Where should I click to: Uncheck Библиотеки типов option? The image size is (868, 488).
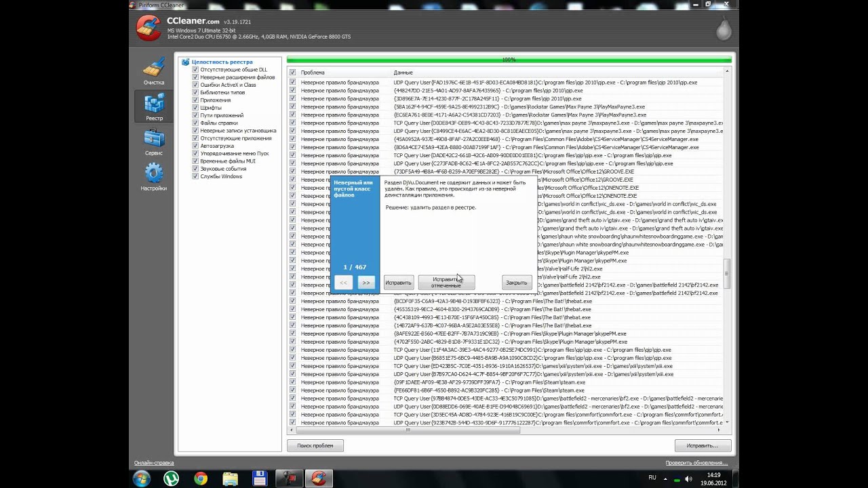coord(195,92)
